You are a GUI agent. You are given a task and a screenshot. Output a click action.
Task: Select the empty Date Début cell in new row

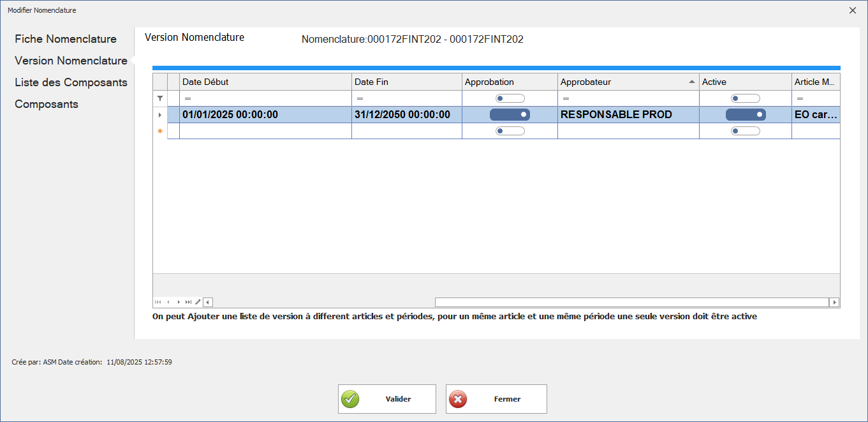pyautogui.click(x=265, y=131)
